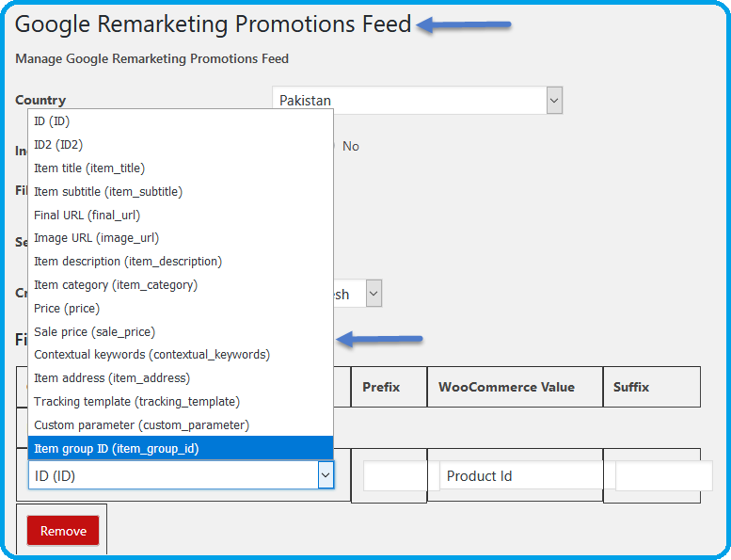Screen dimensions: 731x560
Task: Select ID (ID) from dropdown list
Action: pos(181,121)
